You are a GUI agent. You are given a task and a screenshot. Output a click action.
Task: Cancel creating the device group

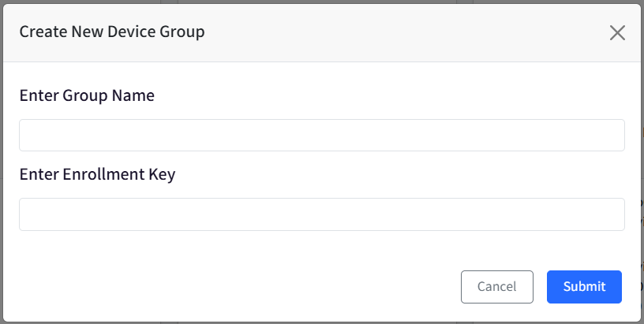(497, 287)
